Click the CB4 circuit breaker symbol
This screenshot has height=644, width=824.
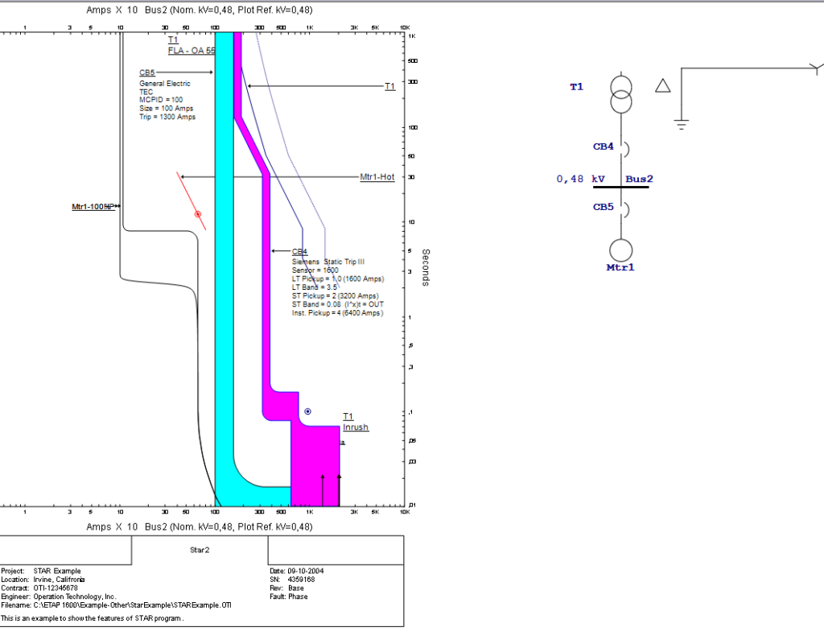coord(624,148)
